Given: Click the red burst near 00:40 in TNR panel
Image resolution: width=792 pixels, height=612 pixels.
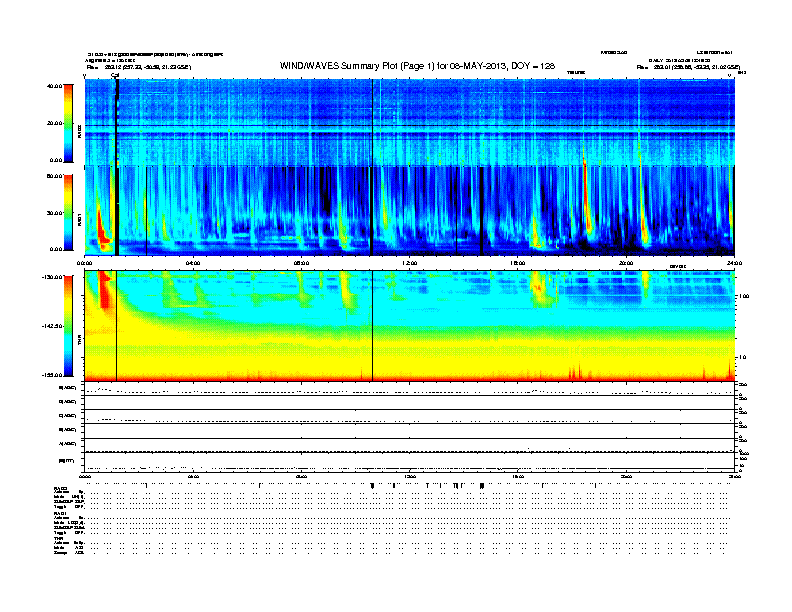Looking at the screenshot, I should click(x=104, y=289).
